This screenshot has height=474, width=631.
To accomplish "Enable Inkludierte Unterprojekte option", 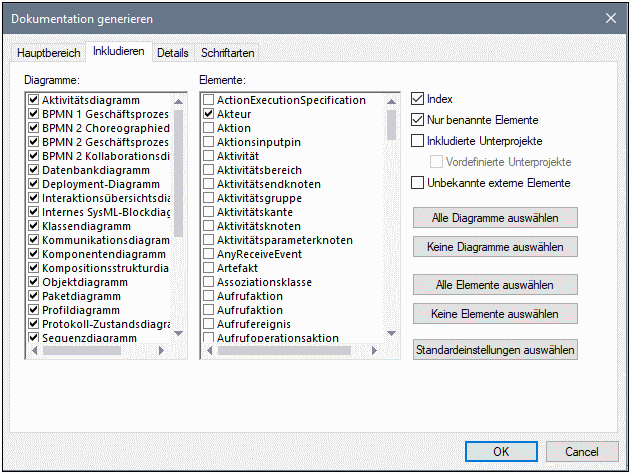I will tap(418, 141).
